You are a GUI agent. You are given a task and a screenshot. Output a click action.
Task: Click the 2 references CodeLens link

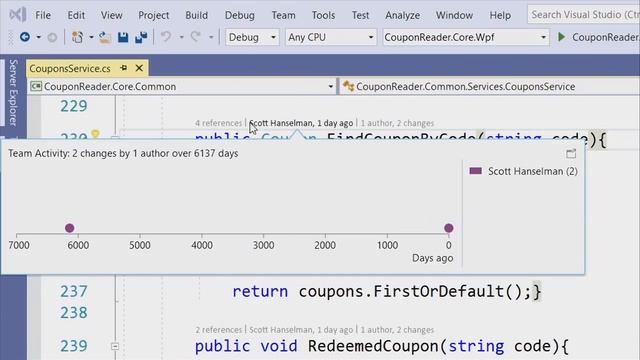click(218, 329)
